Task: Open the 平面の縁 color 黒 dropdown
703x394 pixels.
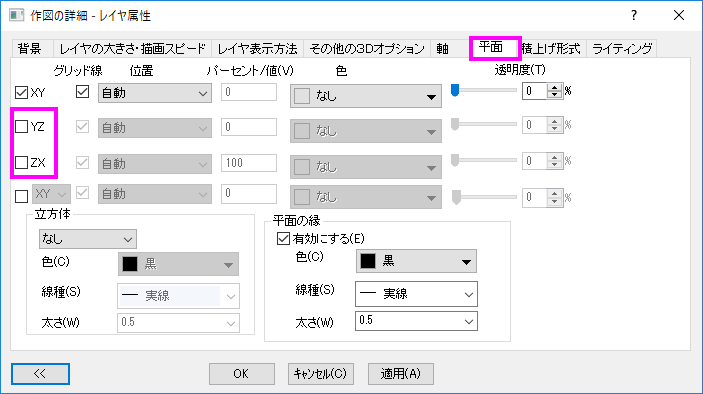Action: click(x=417, y=261)
